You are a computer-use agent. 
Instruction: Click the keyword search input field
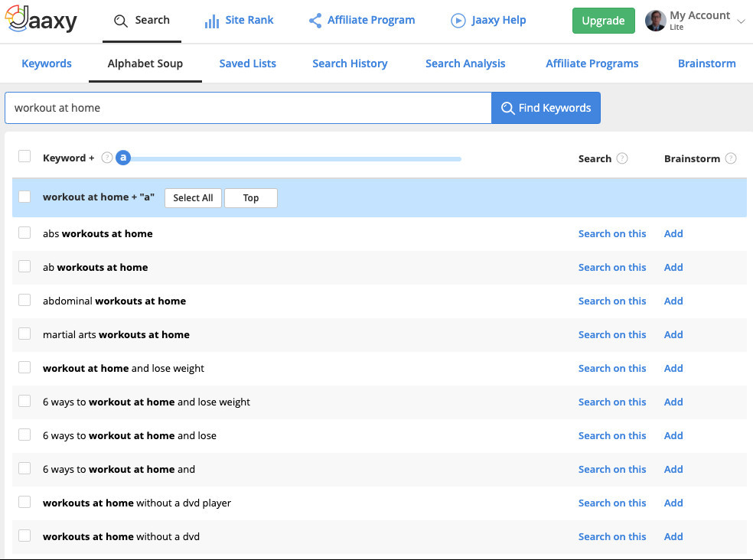tap(248, 108)
